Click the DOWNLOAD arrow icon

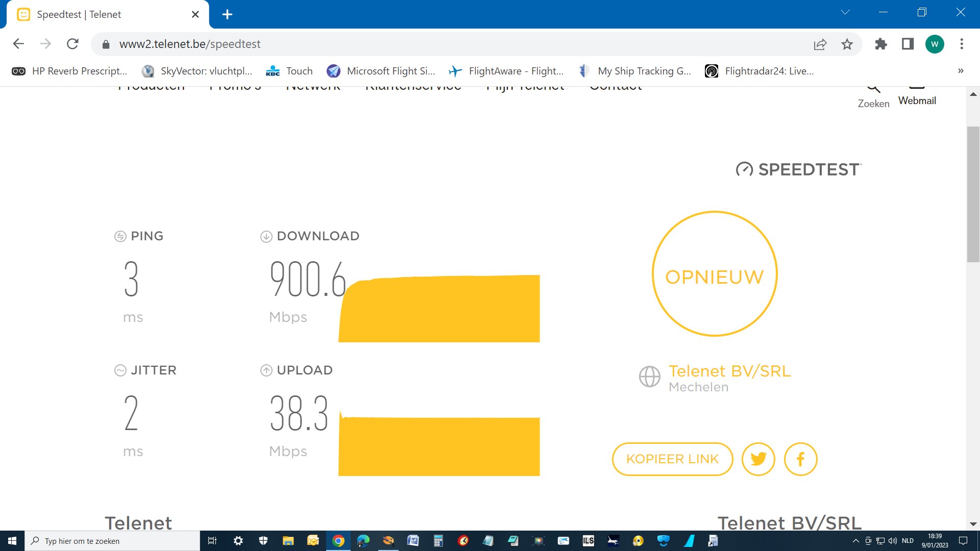pos(265,236)
